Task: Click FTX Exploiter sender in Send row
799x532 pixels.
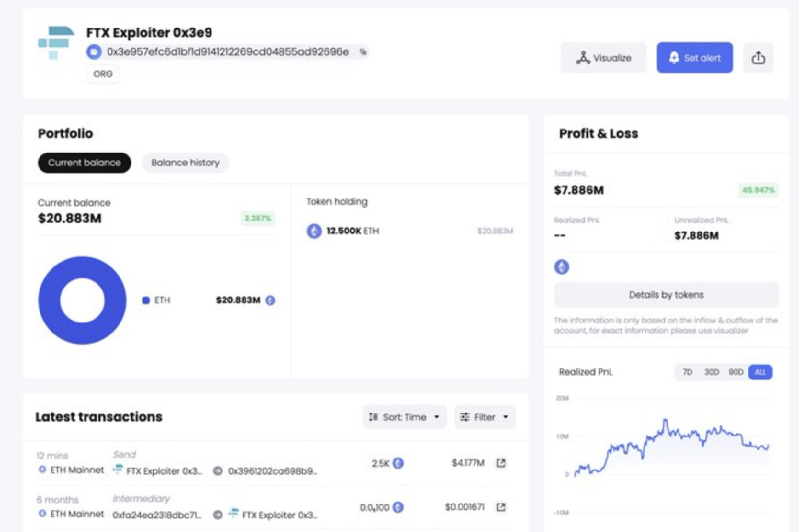Action: 158,471
